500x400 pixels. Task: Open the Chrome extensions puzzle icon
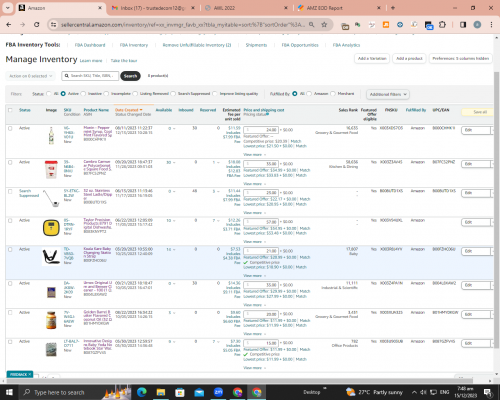click(x=442, y=25)
